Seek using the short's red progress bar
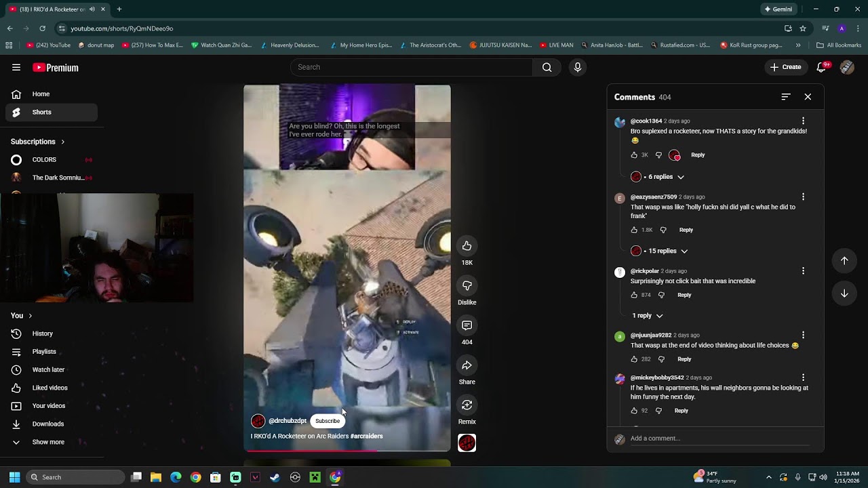Viewport: 868px width, 488px height. coord(347,450)
